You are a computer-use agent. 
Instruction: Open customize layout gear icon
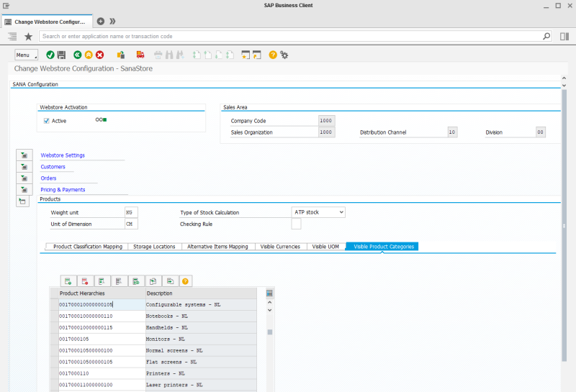[284, 55]
